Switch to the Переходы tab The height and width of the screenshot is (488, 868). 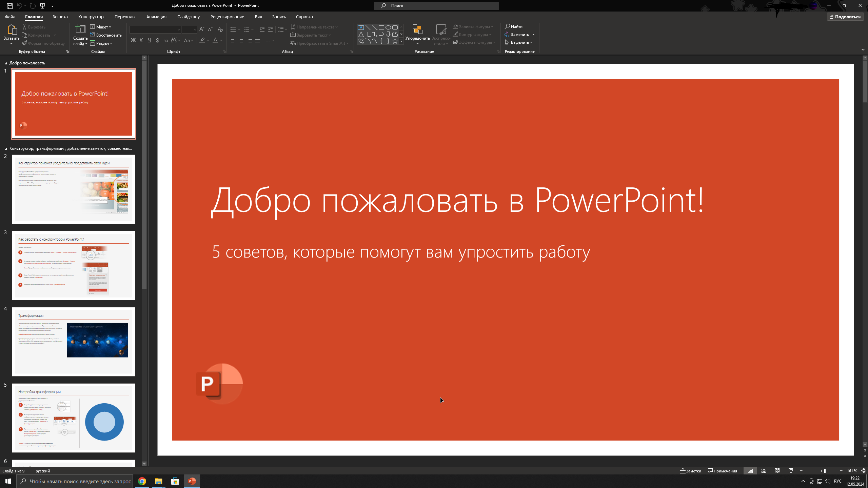pyautogui.click(x=125, y=17)
